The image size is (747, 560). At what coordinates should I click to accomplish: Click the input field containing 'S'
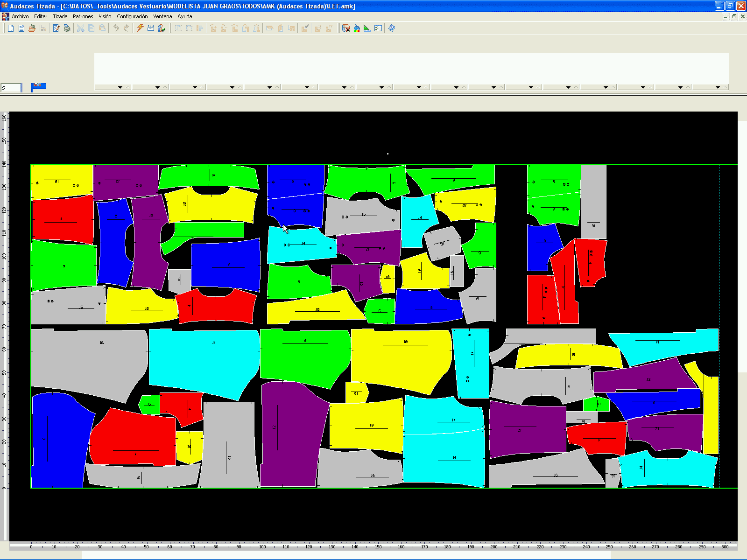[x=11, y=88]
